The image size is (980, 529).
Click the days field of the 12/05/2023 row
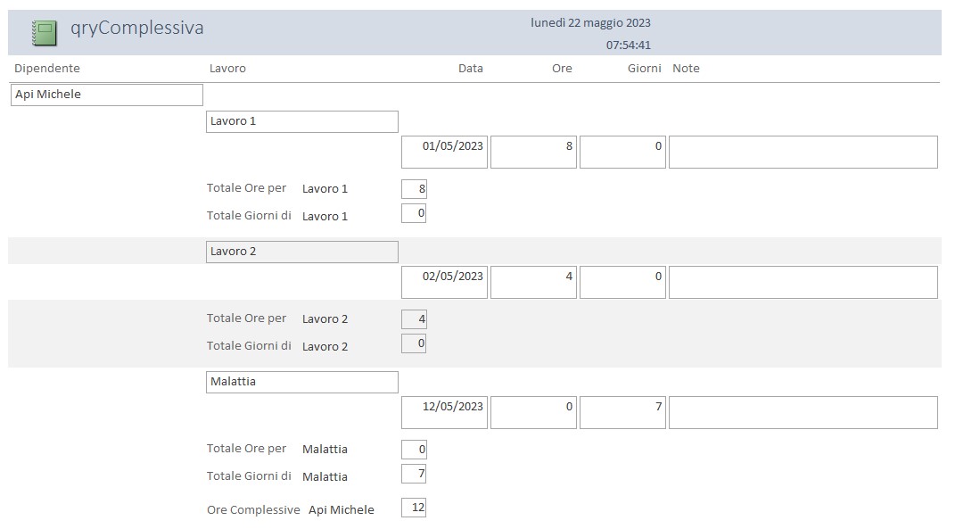(622, 412)
